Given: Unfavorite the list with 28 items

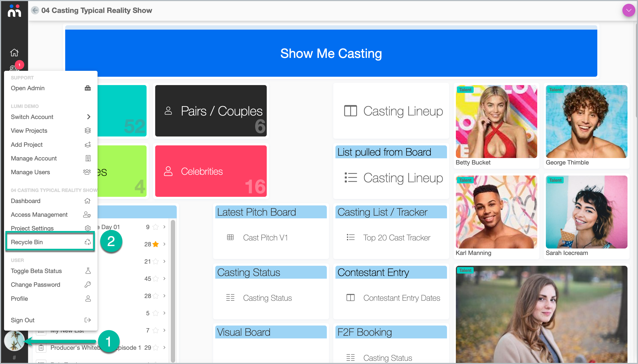Looking at the screenshot, I should coord(155,244).
